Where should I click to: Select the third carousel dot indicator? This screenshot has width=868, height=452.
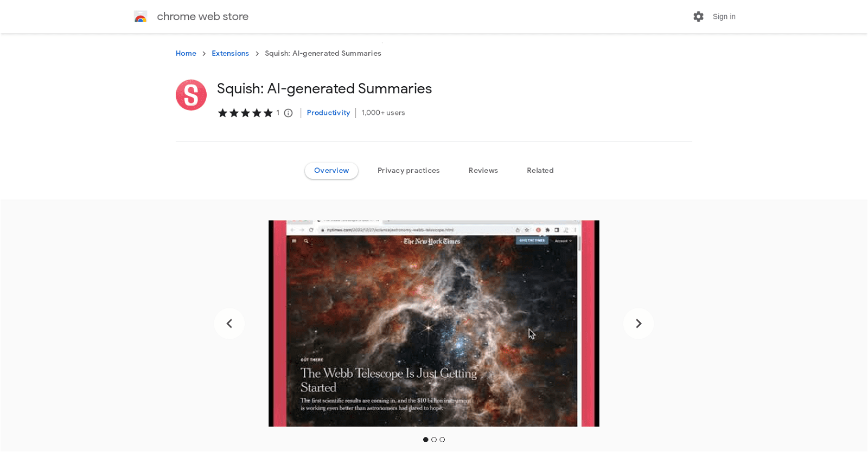pyautogui.click(x=442, y=440)
